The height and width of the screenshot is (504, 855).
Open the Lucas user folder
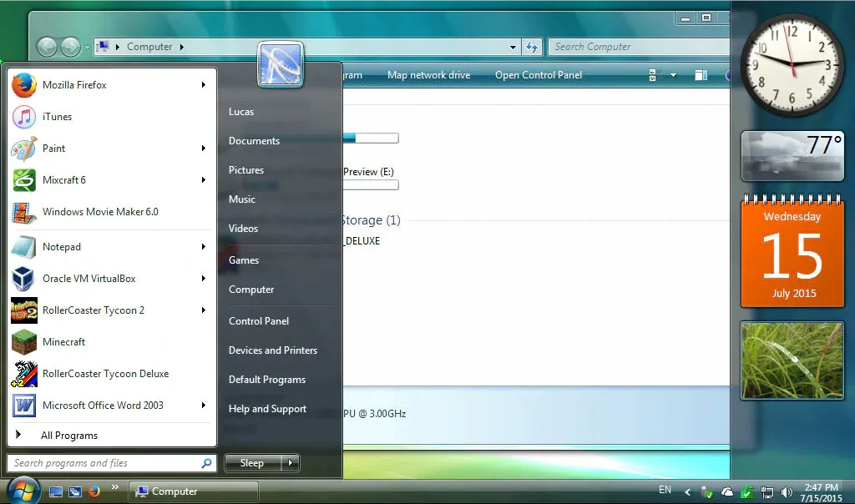point(241,112)
